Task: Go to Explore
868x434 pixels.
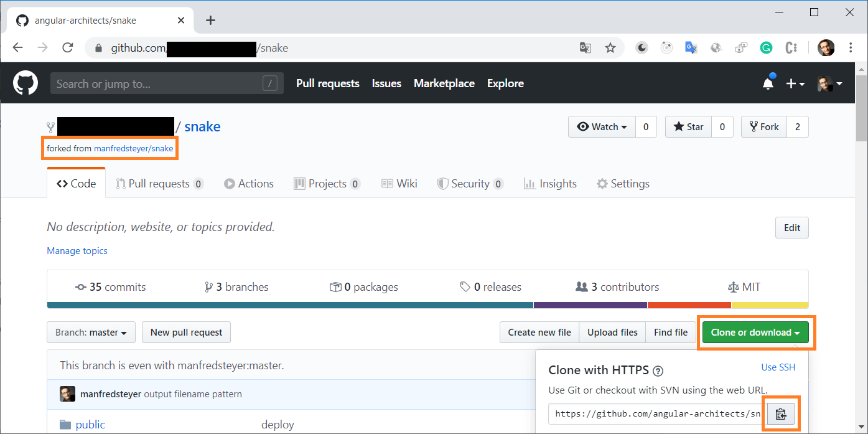Action: [505, 83]
